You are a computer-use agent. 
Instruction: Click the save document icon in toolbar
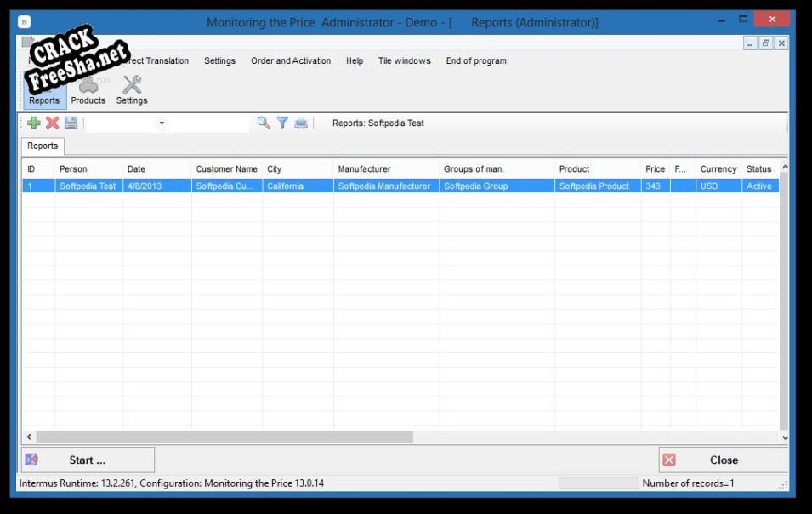click(71, 123)
